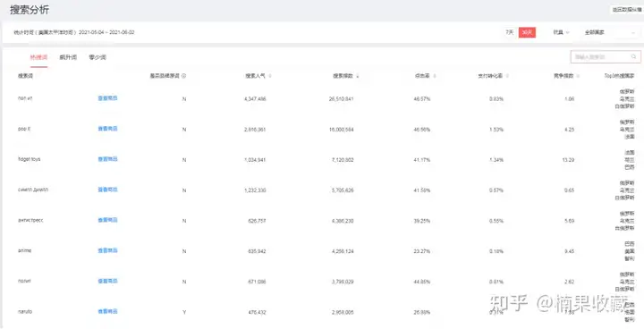Click the антистресс search term
The height and width of the screenshot is (329, 644).
tap(30, 220)
